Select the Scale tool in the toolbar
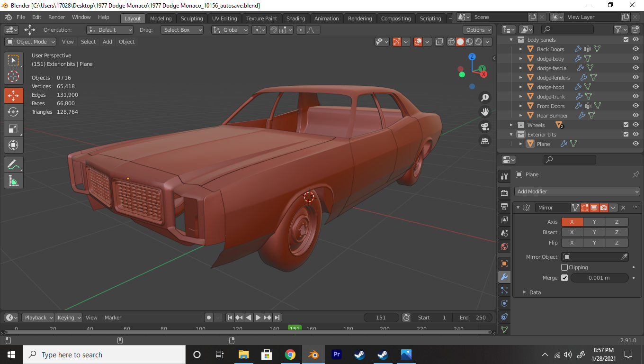 [13, 128]
